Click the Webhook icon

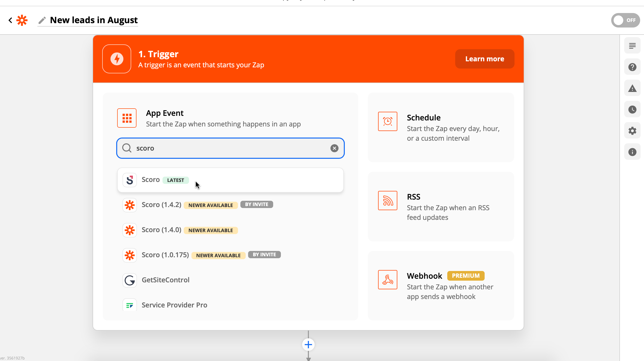coord(387,279)
